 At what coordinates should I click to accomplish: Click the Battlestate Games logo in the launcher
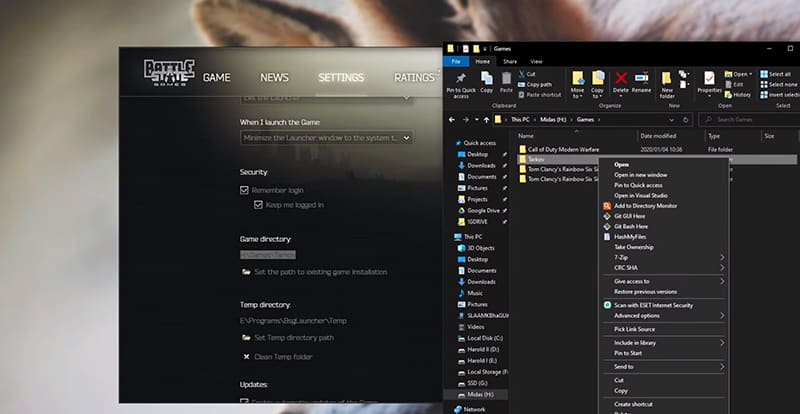[169, 72]
